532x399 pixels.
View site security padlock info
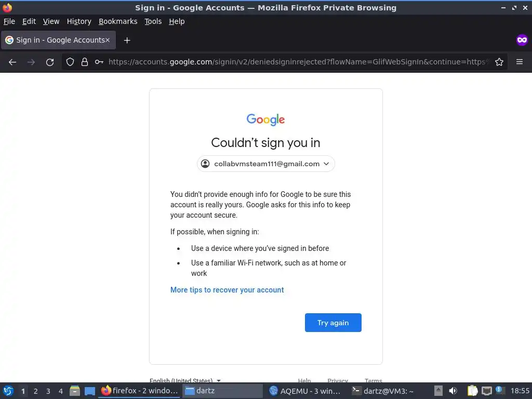point(85,62)
